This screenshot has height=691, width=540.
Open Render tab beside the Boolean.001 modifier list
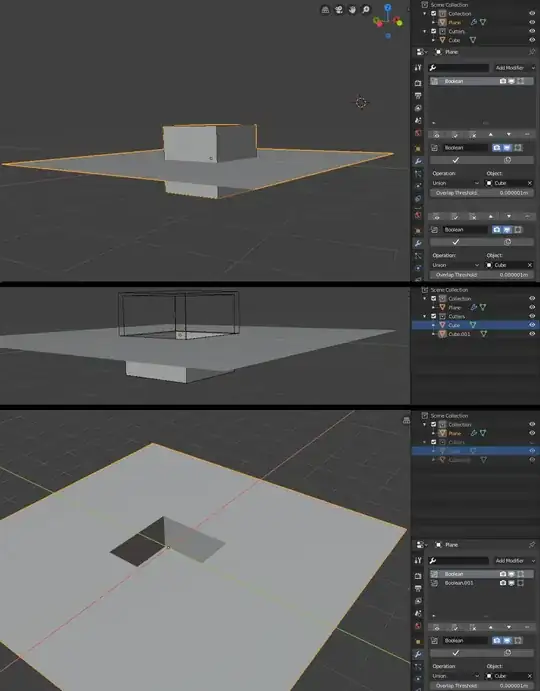tap(418, 576)
